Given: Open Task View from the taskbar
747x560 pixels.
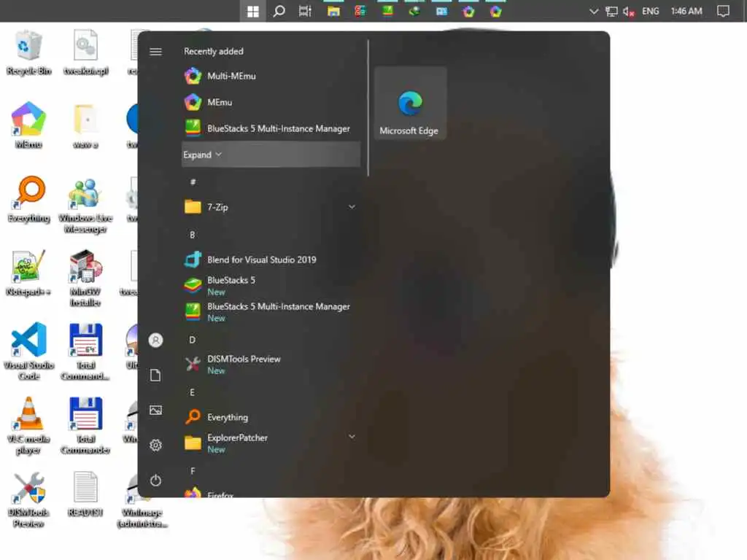Looking at the screenshot, I should (305, 11).
